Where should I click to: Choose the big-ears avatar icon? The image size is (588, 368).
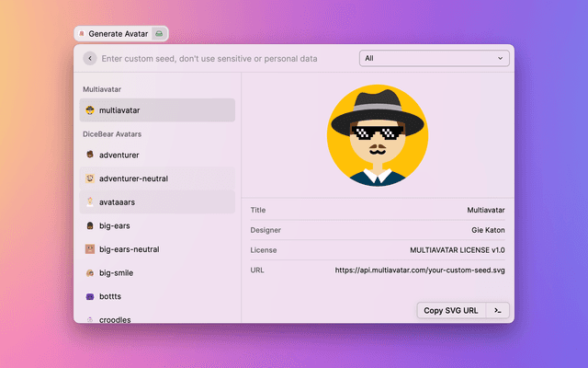click(x=90, y=225)
